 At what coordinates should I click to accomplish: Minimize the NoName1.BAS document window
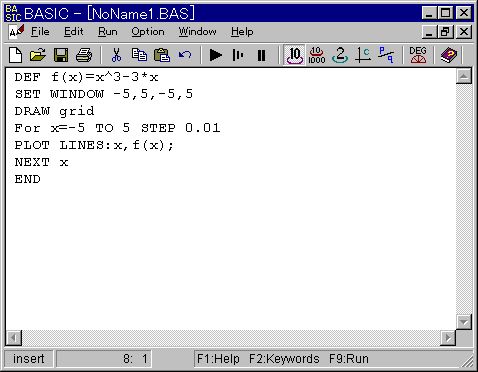pyautogui.click(x=429, y=32)
